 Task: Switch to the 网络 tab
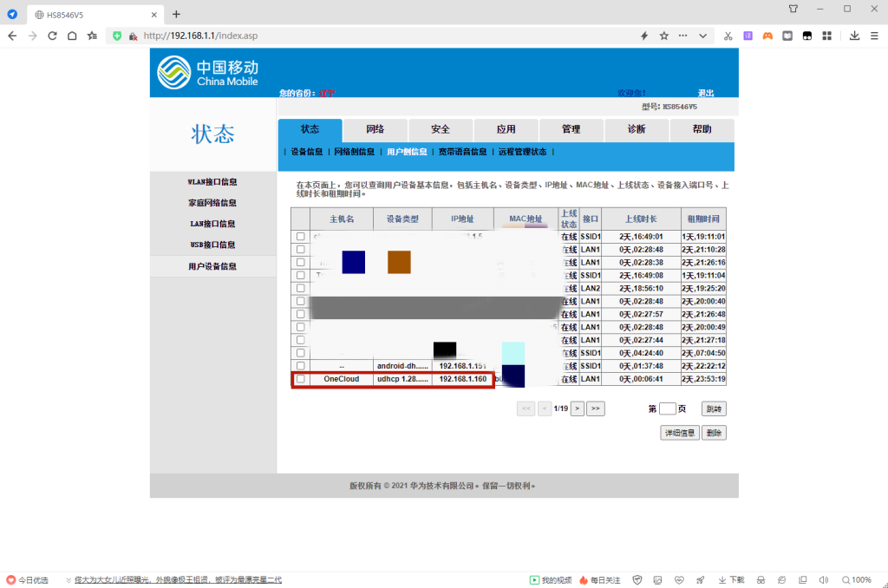coord(375,129)
